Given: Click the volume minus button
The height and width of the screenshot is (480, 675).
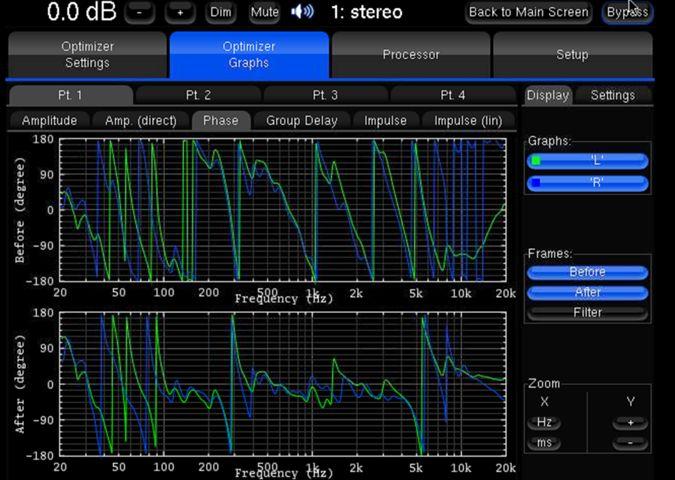Looking at the screenshot, I should pyautogui.click(x=142, y=13).
